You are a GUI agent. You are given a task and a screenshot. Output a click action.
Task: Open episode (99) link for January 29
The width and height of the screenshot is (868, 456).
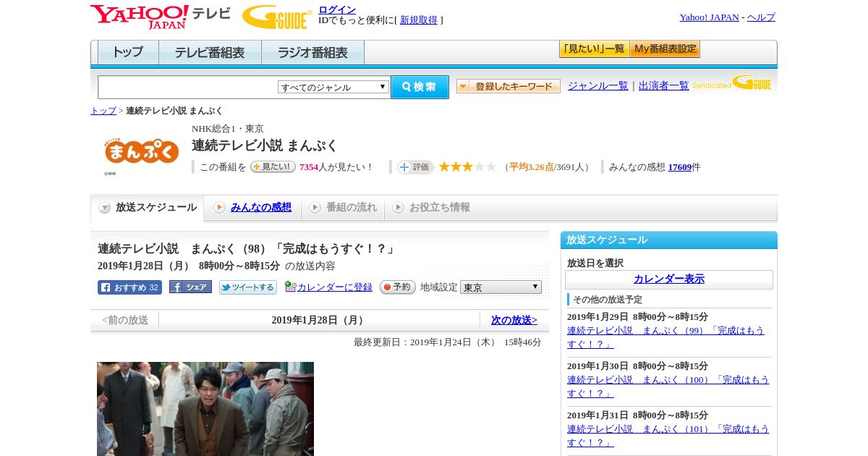click(665, 337)
